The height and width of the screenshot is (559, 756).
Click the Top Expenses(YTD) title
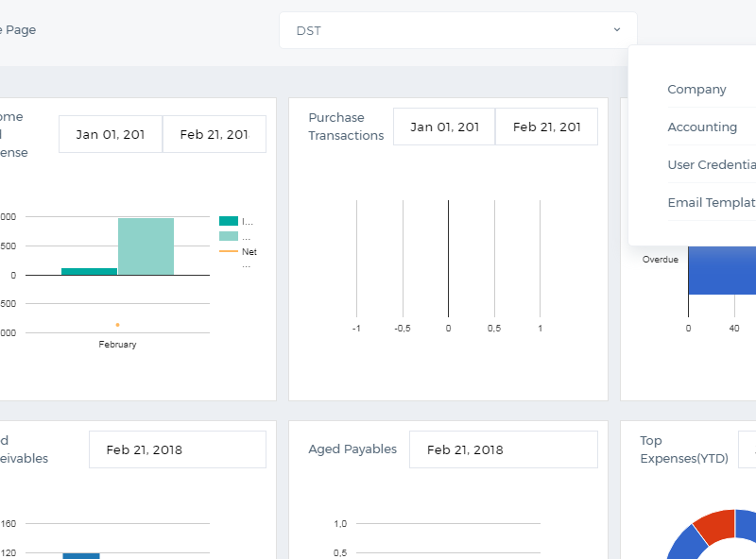tap(684, 449)
